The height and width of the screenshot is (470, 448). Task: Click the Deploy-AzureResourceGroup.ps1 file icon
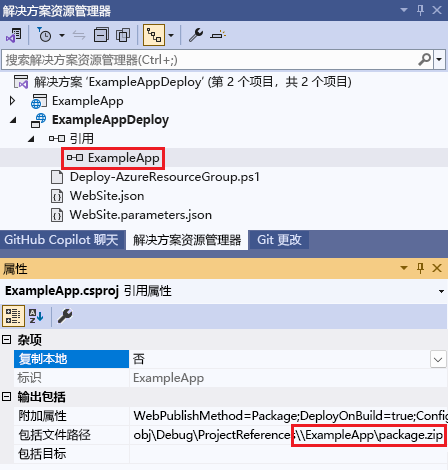[x=57, y=177]
